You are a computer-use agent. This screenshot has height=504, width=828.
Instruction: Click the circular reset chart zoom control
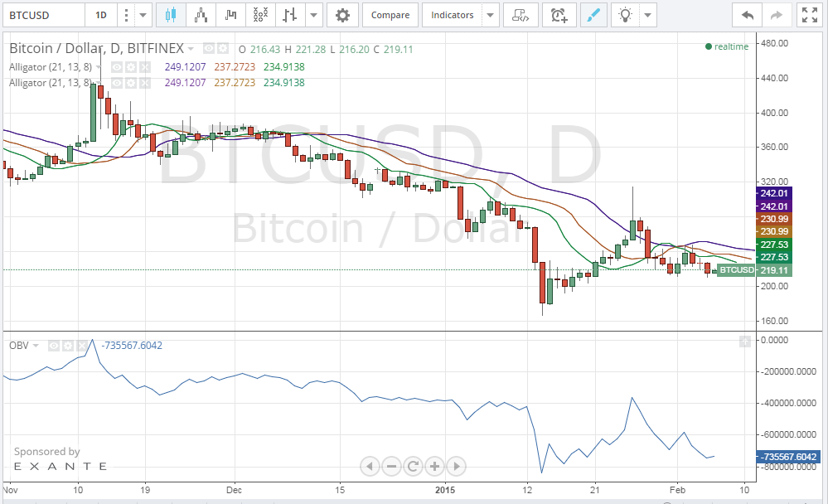click(412, 466)
